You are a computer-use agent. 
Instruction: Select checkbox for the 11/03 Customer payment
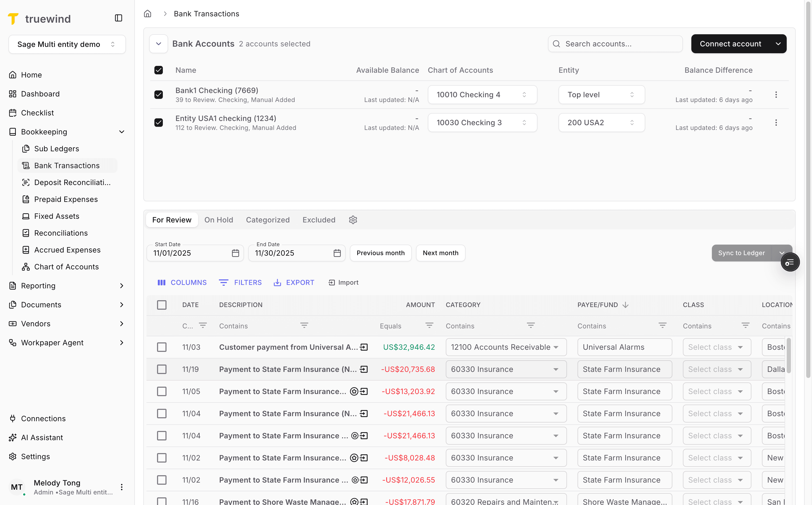[x=162, y=347]
